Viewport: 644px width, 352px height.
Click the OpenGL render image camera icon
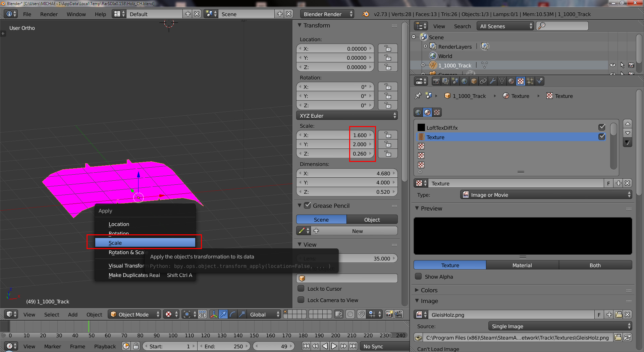click(x=389, y=314)
